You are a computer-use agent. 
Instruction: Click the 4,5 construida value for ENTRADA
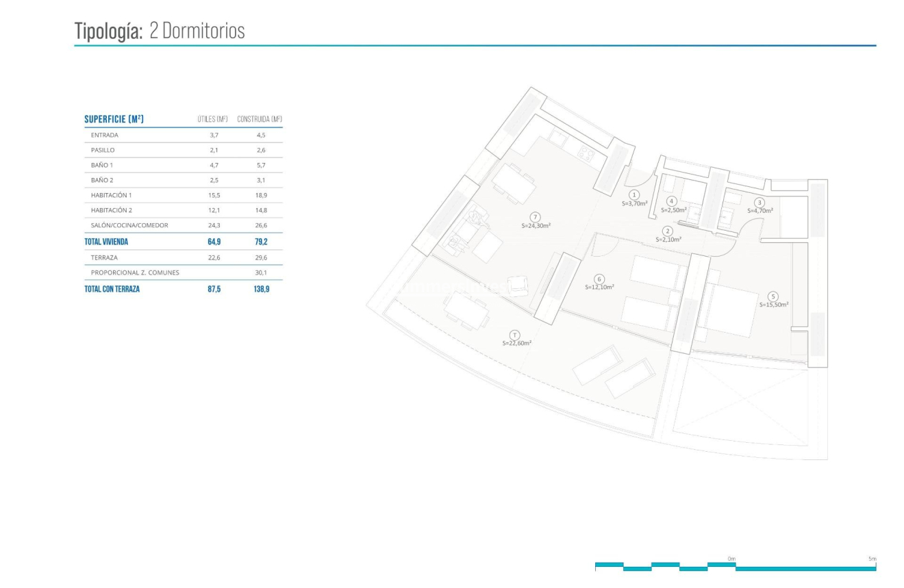point(261,135)
